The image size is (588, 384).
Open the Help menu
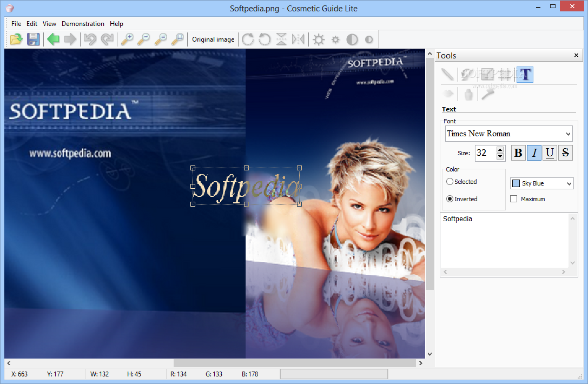click(x=116, y=24)
